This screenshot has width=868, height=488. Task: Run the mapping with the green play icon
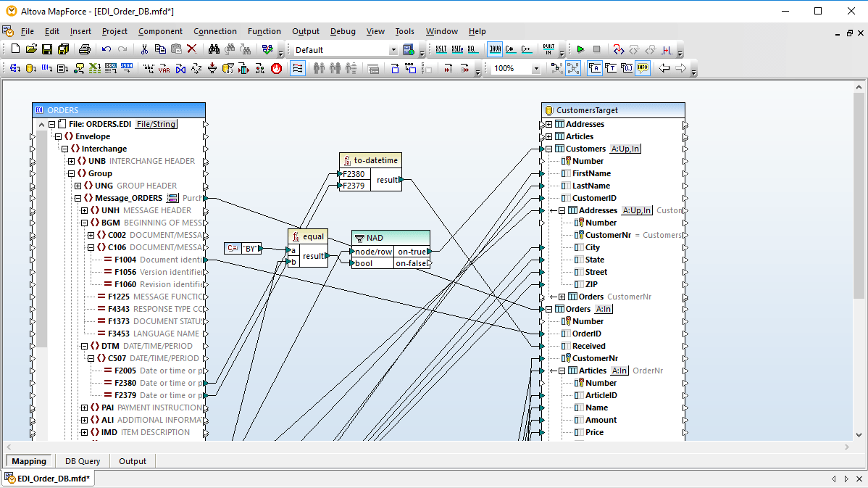[580, 49]
